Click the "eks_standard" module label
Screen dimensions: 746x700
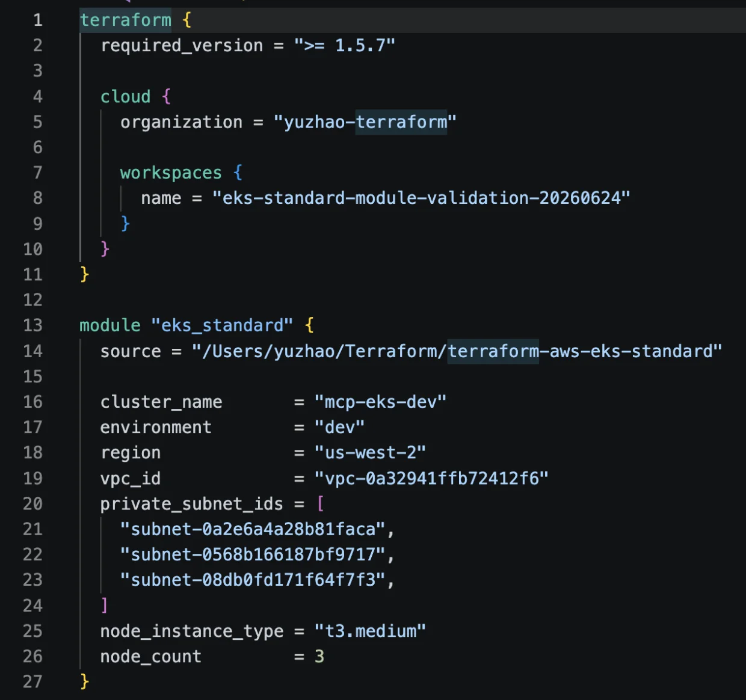click(x=223, y=325)
